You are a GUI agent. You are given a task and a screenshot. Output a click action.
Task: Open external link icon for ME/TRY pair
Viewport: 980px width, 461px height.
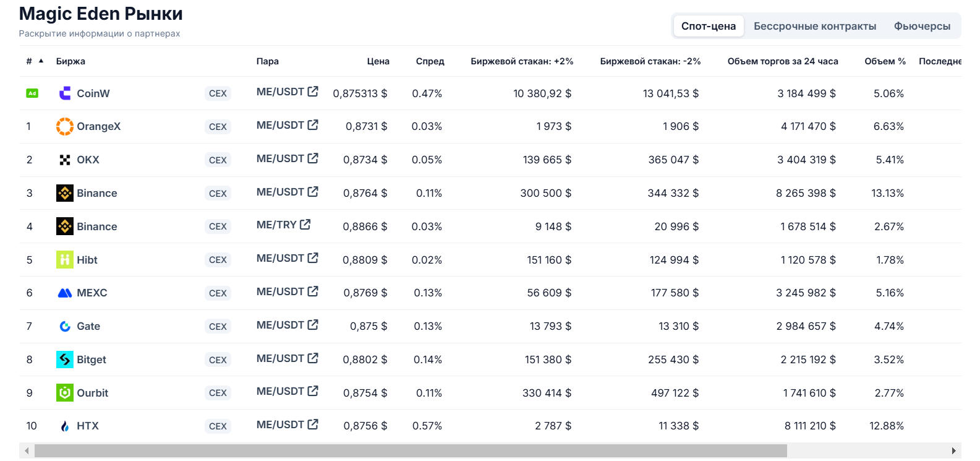click(x=305, y=225)
